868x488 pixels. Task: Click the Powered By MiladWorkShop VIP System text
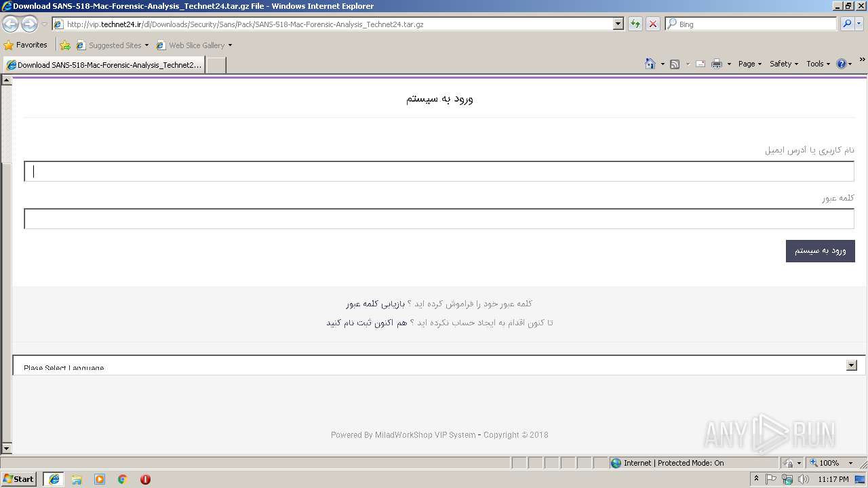point(403,435)
